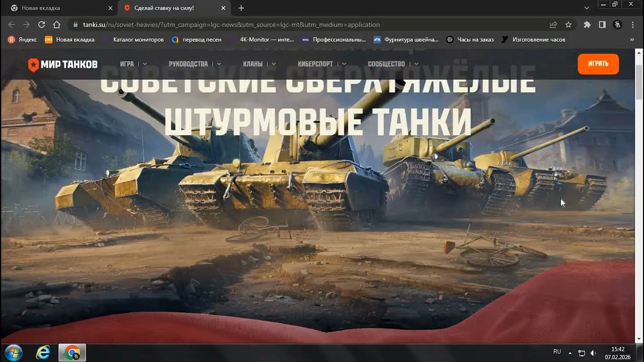Open the network tray icon
644x362 pixels.
pyautogui.click(x=582, y=352)
